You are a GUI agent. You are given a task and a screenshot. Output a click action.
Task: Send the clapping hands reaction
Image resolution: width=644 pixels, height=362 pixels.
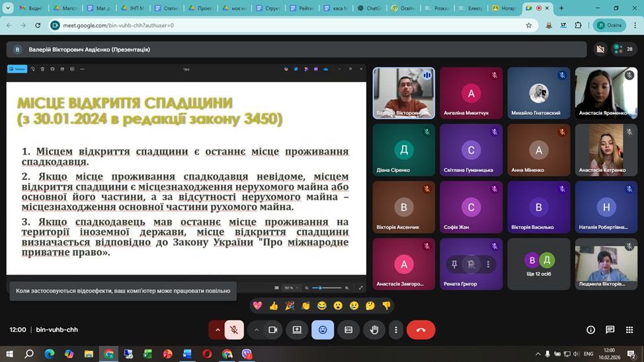coord(305,306)
